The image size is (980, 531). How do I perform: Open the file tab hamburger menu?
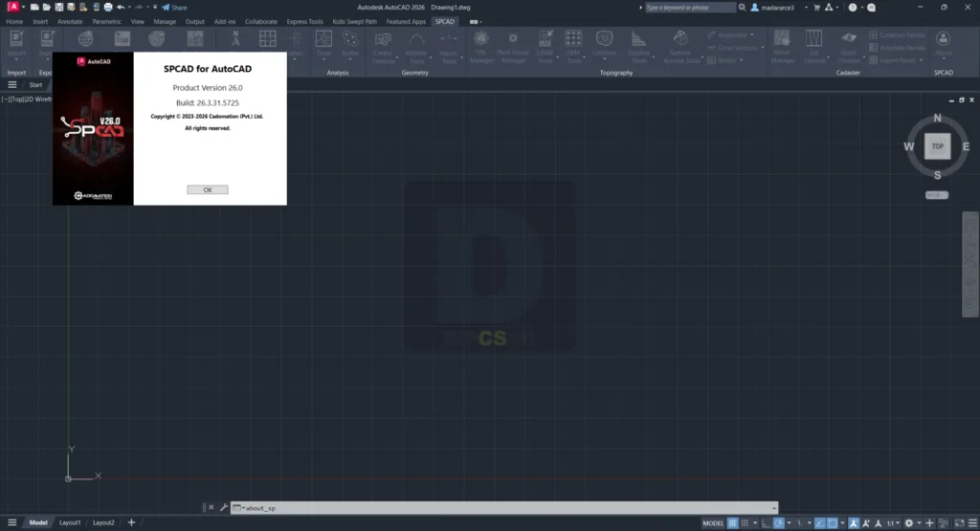click(11, 85)
